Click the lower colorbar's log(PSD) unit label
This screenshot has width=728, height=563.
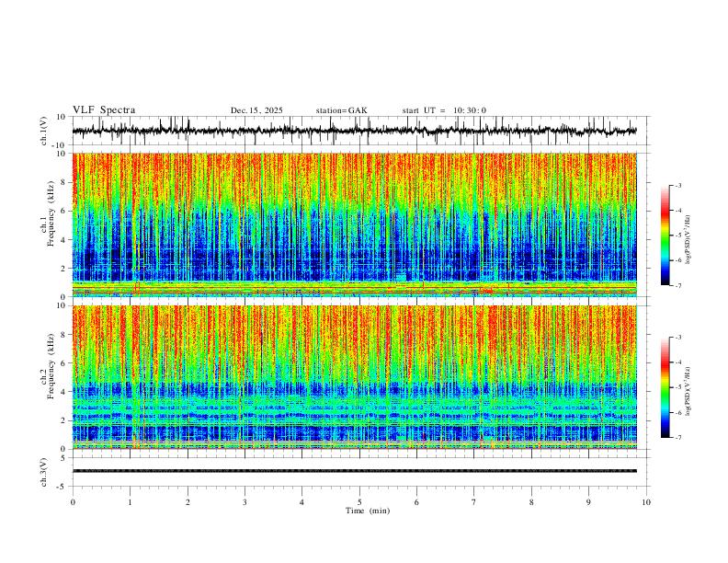(x=688, y=390)
